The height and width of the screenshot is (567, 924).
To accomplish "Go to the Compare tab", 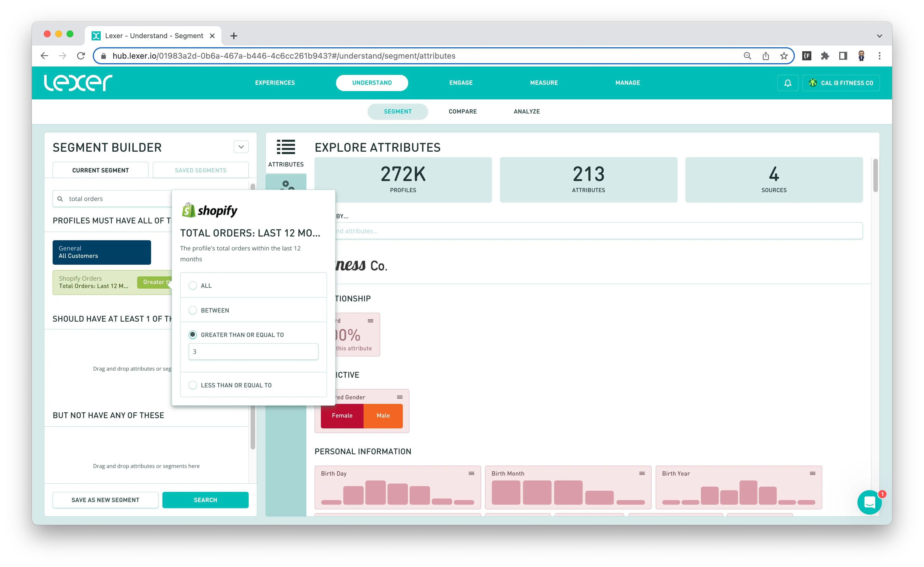I will tap(462, 112).
